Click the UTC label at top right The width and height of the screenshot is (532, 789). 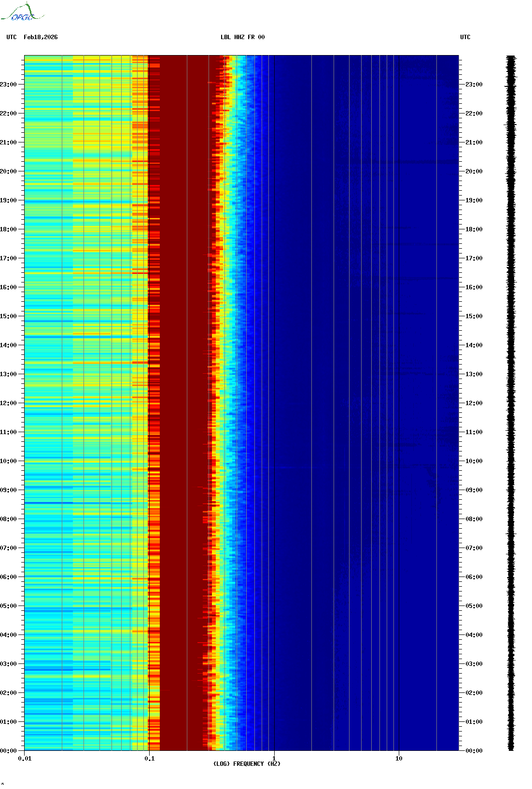[x=465, y=37]
